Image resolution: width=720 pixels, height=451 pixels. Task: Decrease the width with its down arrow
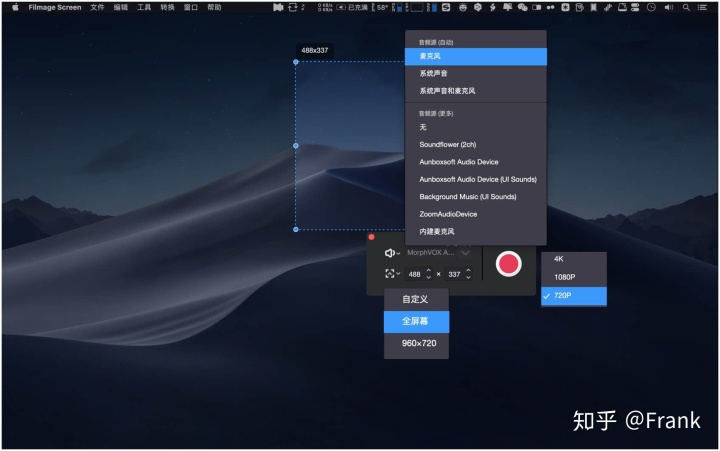coord(428,277)
